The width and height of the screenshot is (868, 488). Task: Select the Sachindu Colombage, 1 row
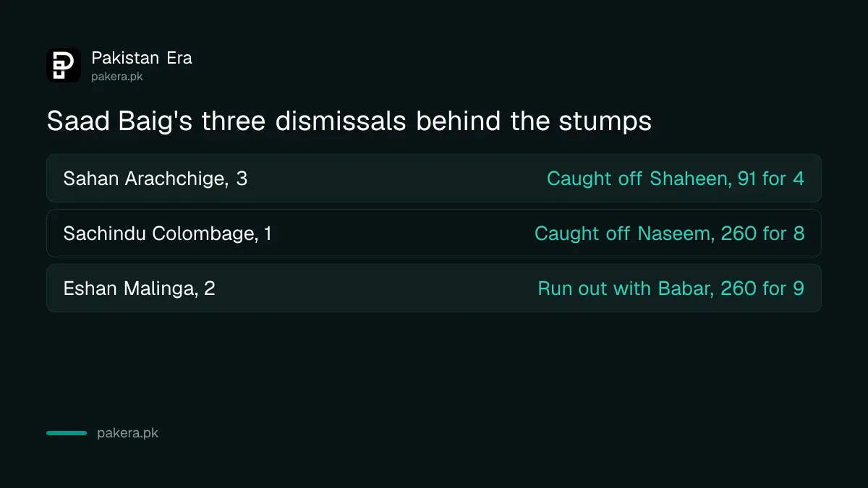click(x=434, y=233)
